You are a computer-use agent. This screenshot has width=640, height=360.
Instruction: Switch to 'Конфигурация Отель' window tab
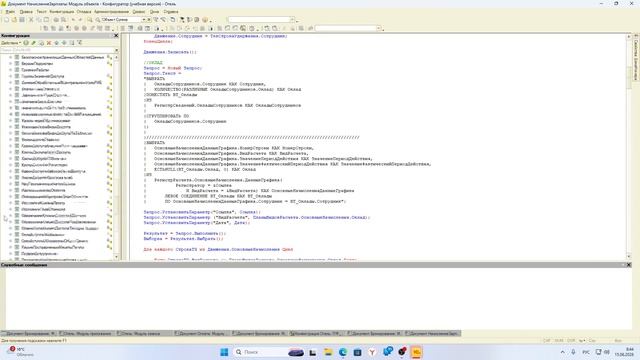[x=317, y=333]
